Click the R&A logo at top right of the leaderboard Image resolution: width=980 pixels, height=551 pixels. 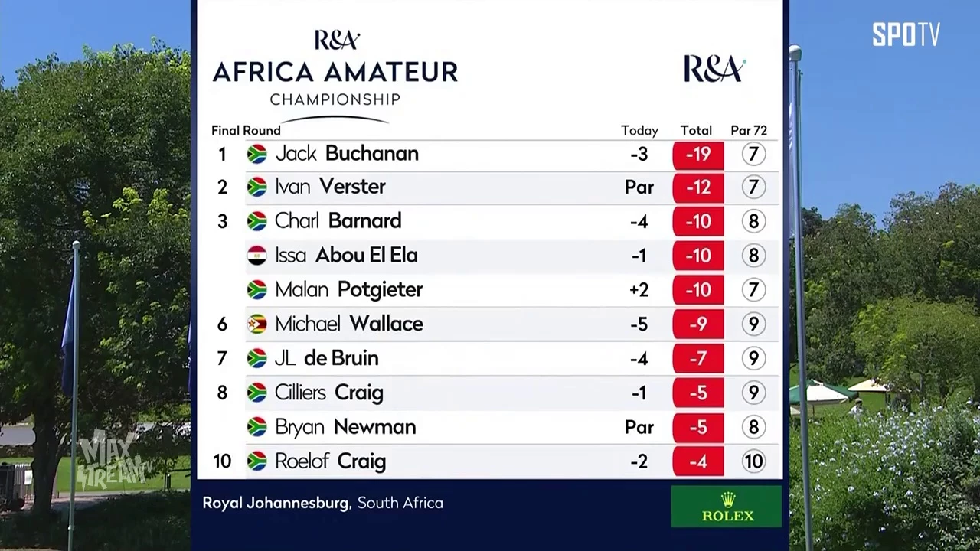point(714,69)
